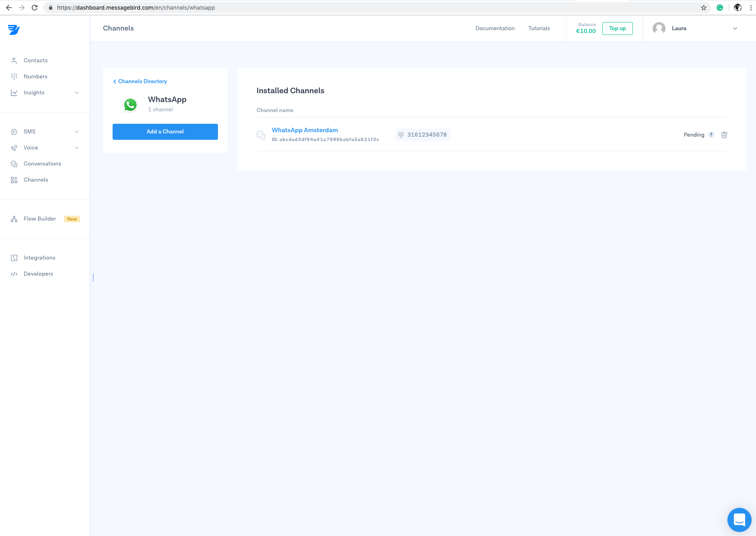Open the live chat support bubble
The image size is (756, 536).
(x=739, y=520)
